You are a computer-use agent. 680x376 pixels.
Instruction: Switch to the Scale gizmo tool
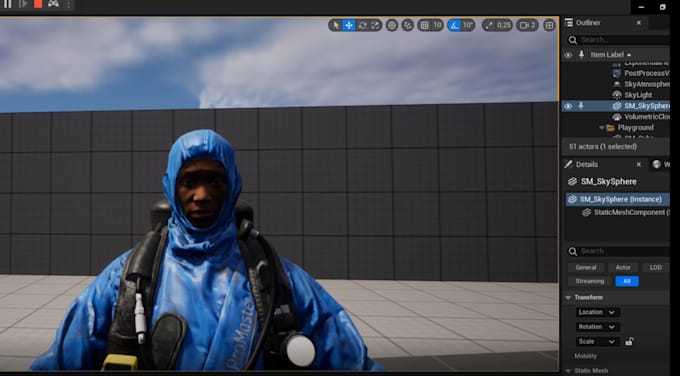pos(376,25)
